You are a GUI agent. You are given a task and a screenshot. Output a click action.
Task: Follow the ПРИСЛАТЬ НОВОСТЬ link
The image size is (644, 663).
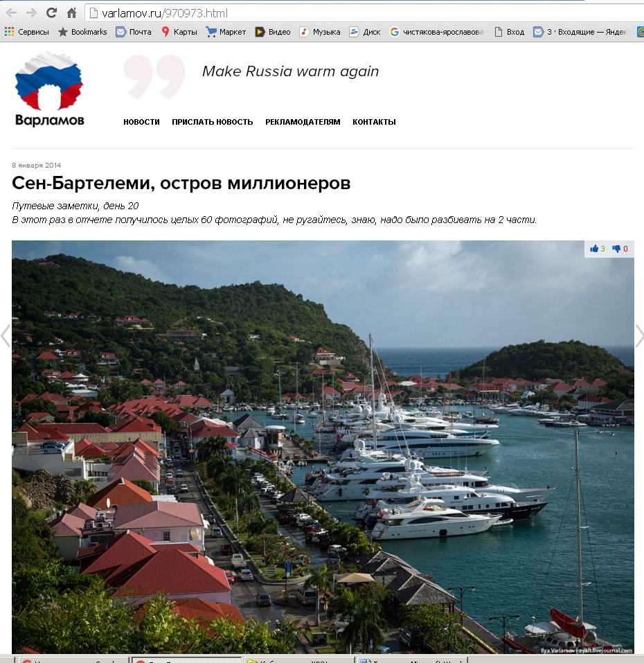(x=212, y=122)
